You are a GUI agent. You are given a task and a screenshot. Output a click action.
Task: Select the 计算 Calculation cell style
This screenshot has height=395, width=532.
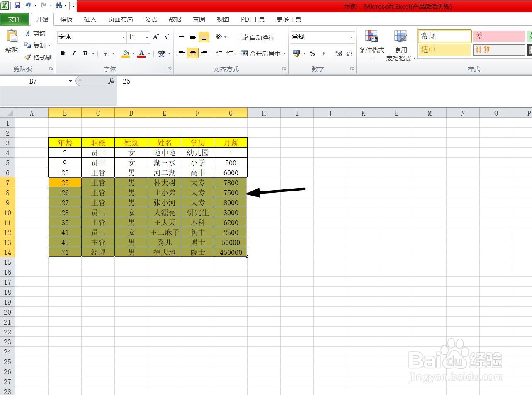[x=499, y=50]
